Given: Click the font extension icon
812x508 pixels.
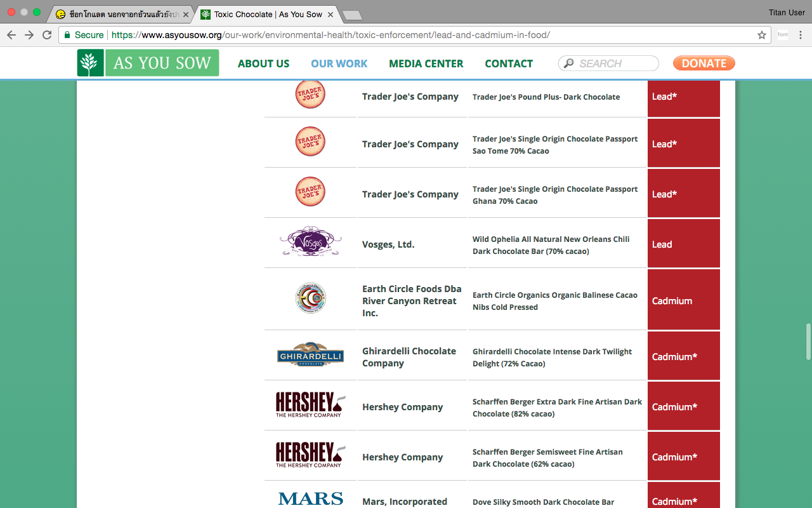Looking at the screenshot, I should coord(783,35).
